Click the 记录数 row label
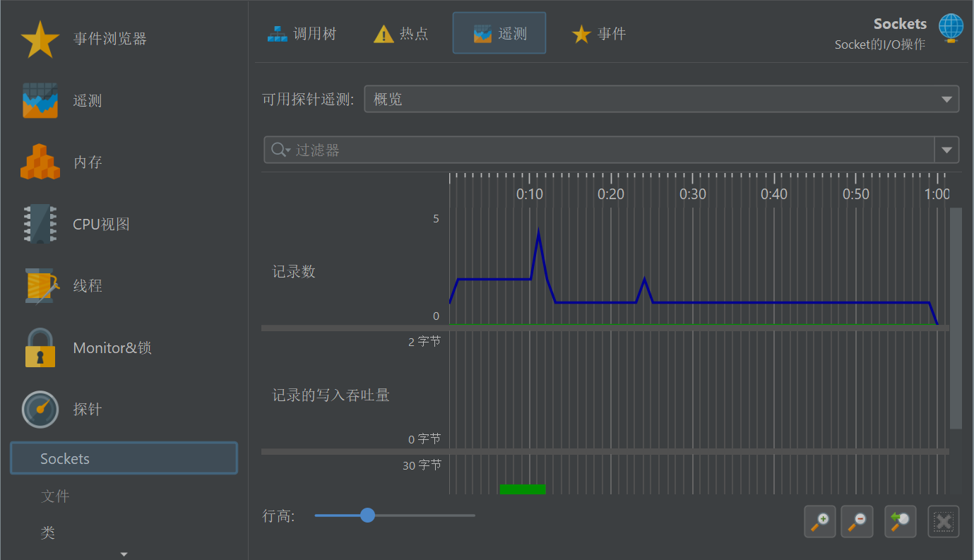The image size is (974, 560). [x=294, y=272]
